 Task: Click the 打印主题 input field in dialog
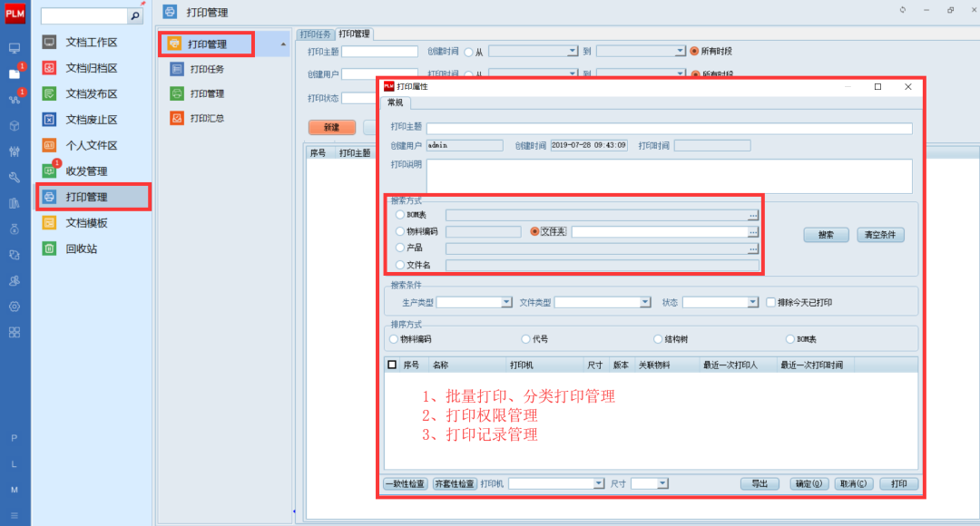click(x=669, y=129)
